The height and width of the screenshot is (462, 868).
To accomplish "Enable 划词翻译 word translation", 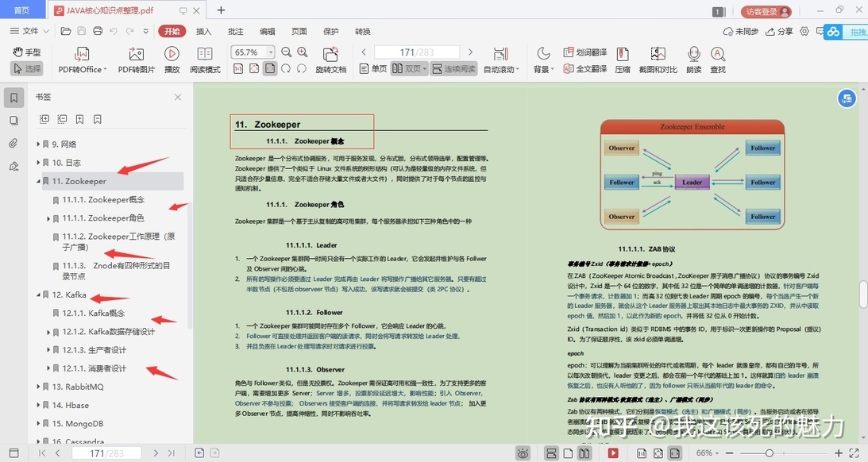I will click(585, 52).
